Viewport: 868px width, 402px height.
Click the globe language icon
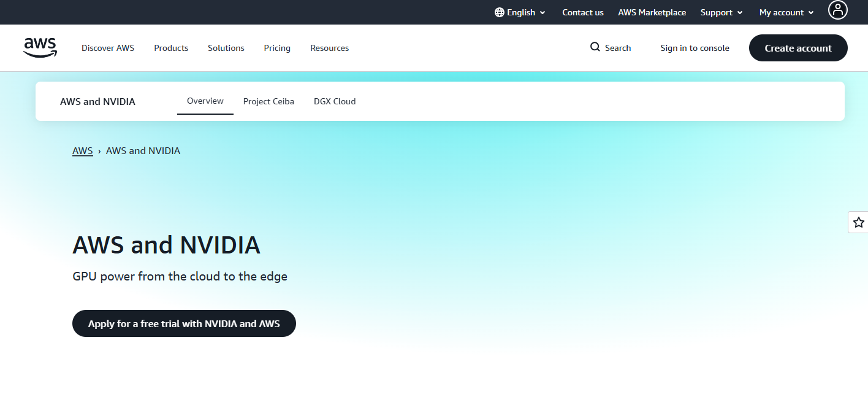tap(499, 12)
